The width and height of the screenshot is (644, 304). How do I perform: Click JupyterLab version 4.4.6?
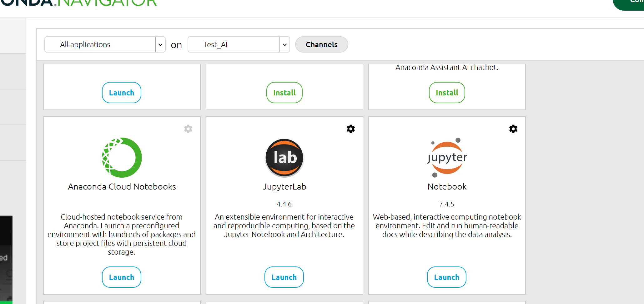point(284,204)
